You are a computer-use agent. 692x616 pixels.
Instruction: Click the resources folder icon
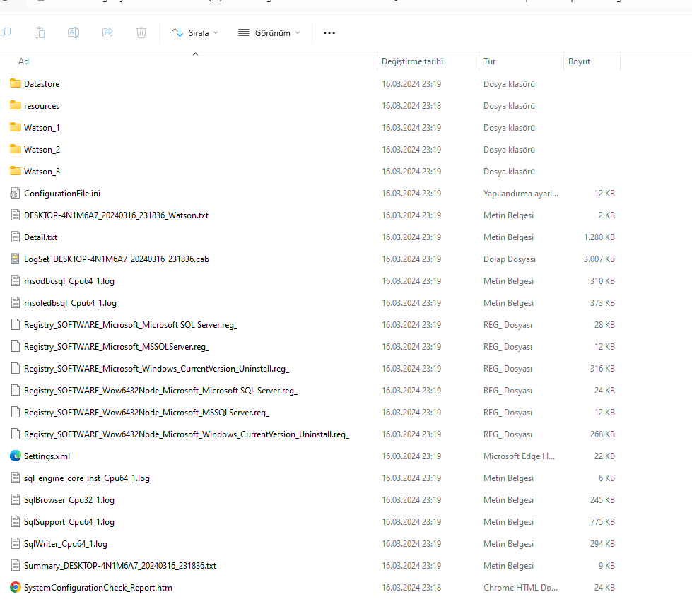pyautogui.click(x=16, y=105)
